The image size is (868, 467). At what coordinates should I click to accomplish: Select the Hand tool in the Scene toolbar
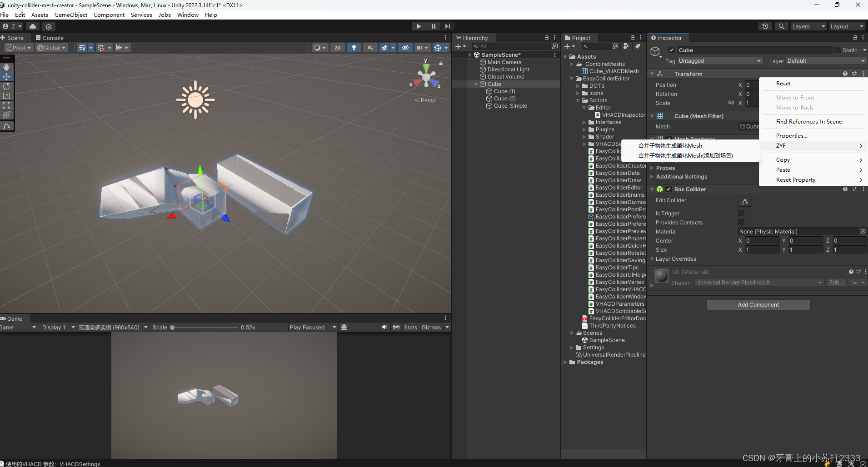[x=6, y=67]
